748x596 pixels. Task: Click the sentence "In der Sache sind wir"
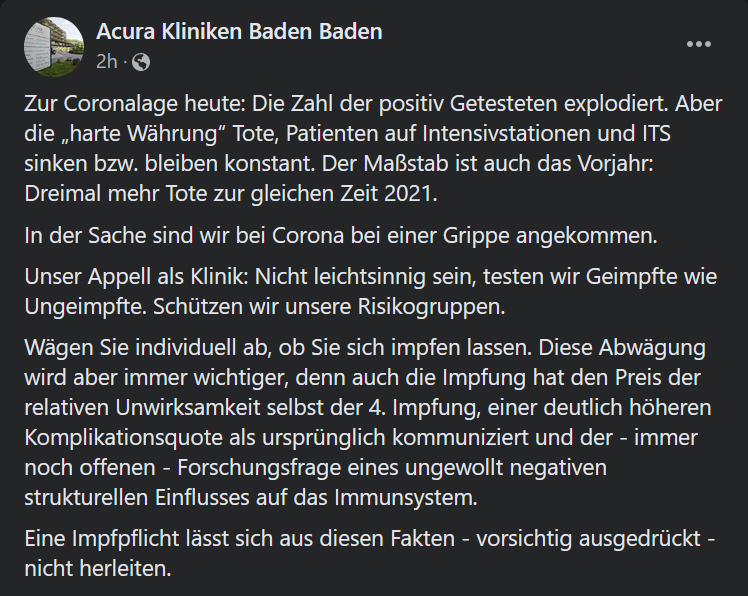(341, 236)
